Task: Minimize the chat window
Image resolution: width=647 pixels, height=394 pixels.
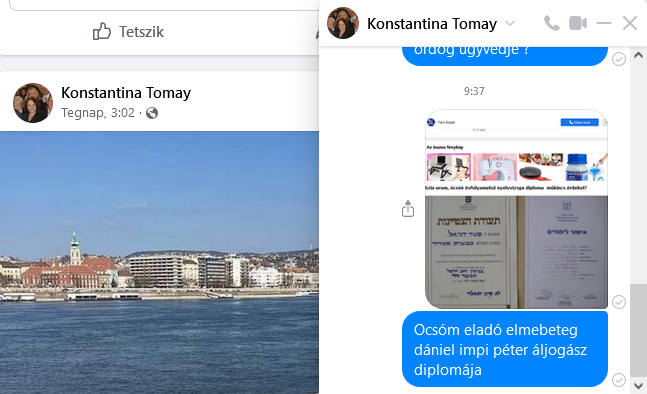Action: pyautogui.click(x=604, y=23)
